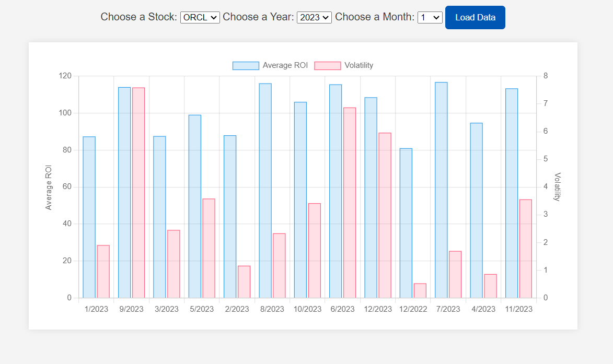Open the stock dropdown showing ORCL
The width and height of the screenshot is (613, 364).
[x=200, y=18]
